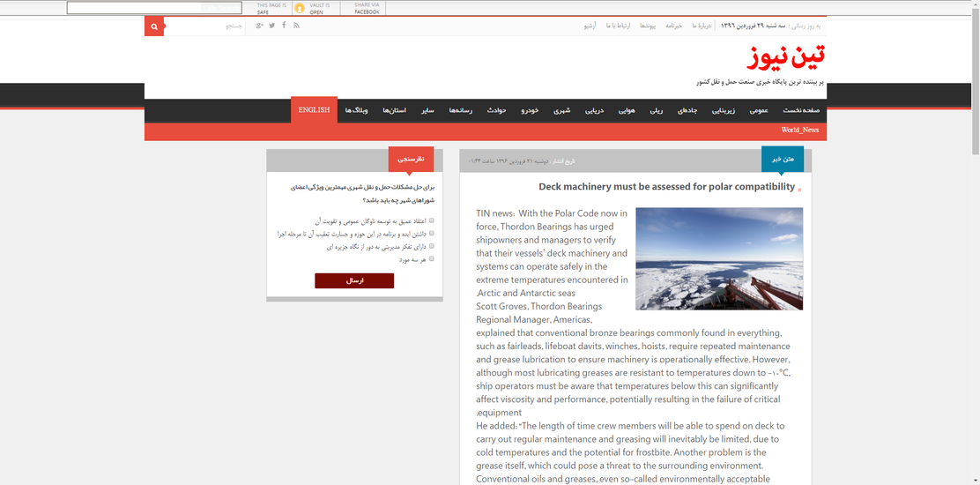Open the Twitter icon in header
This screenshot has height=485, width=980.
271,25
